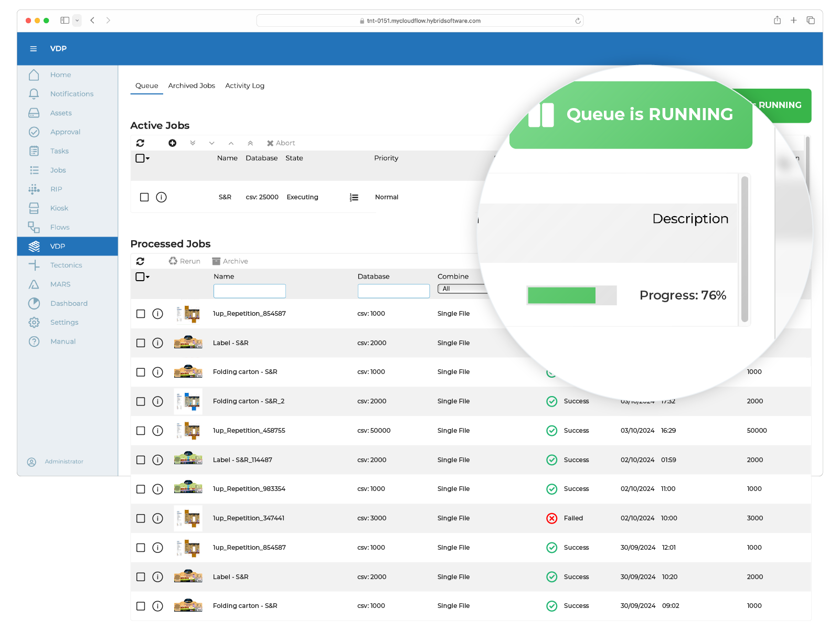Open the Activity Log tab

coord(244,86)
